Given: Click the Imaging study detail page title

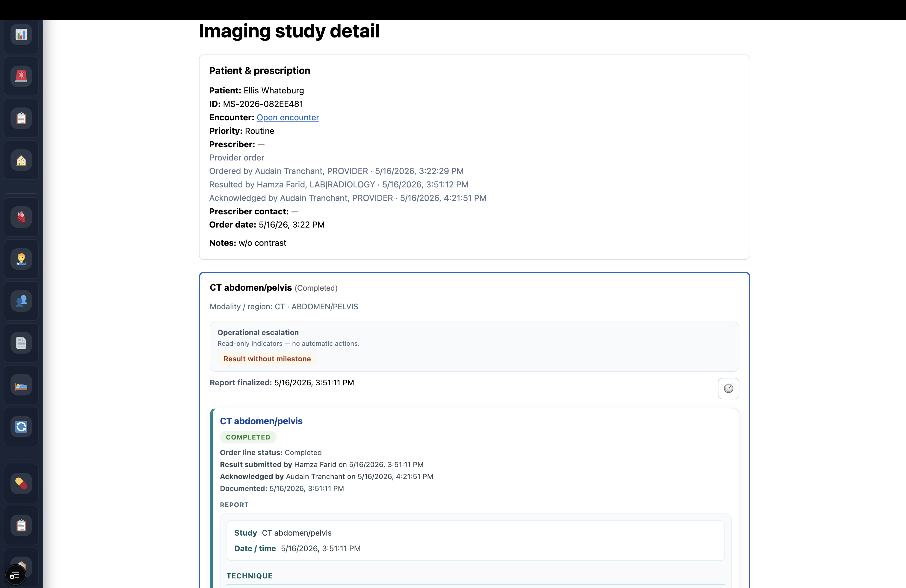Looking at the screenshot, I should point(289,31).
